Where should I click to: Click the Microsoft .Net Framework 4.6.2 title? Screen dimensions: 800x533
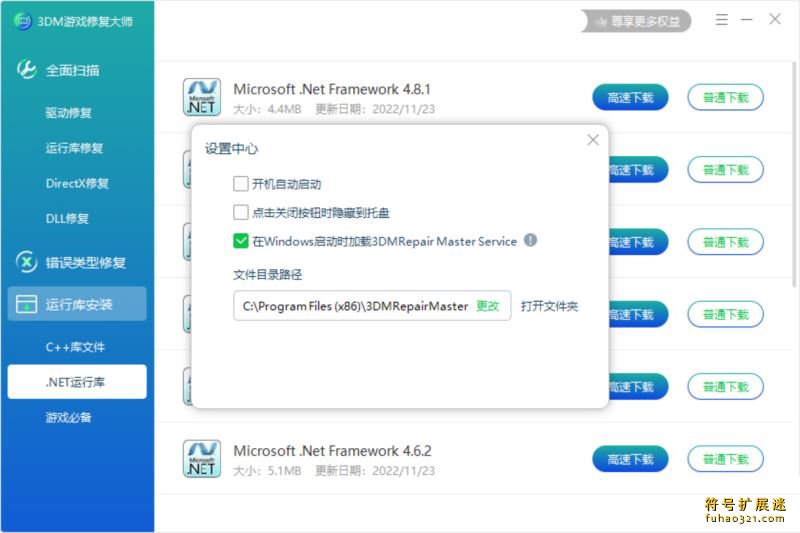coord(332,451)
